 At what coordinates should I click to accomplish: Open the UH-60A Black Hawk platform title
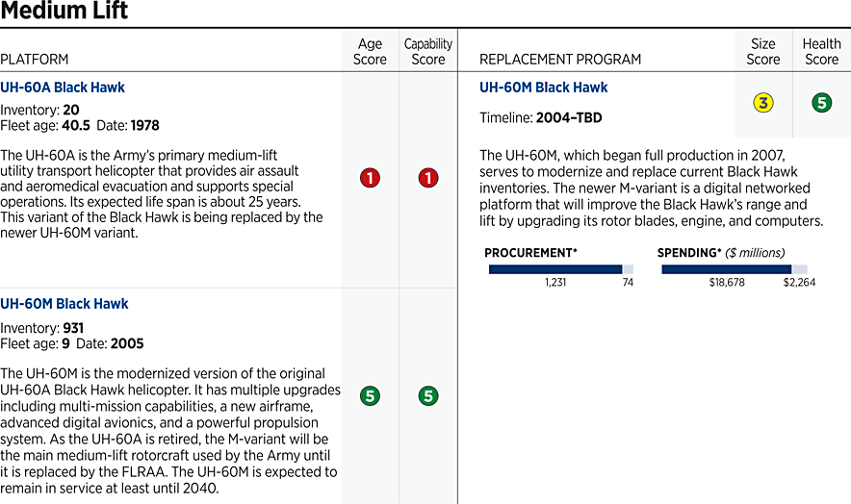tap(63, 88)
